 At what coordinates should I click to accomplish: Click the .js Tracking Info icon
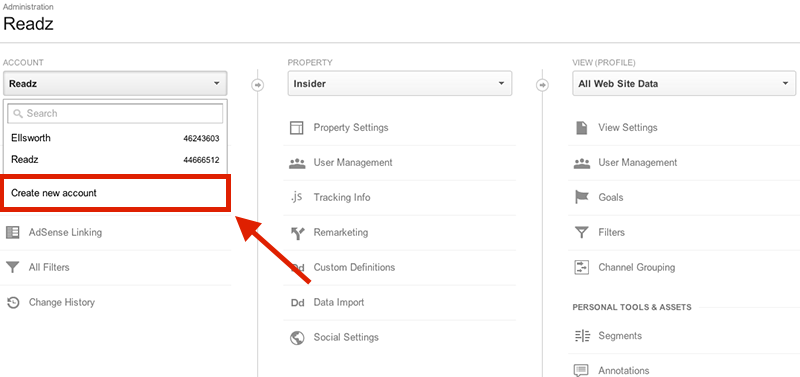point(296,197)
